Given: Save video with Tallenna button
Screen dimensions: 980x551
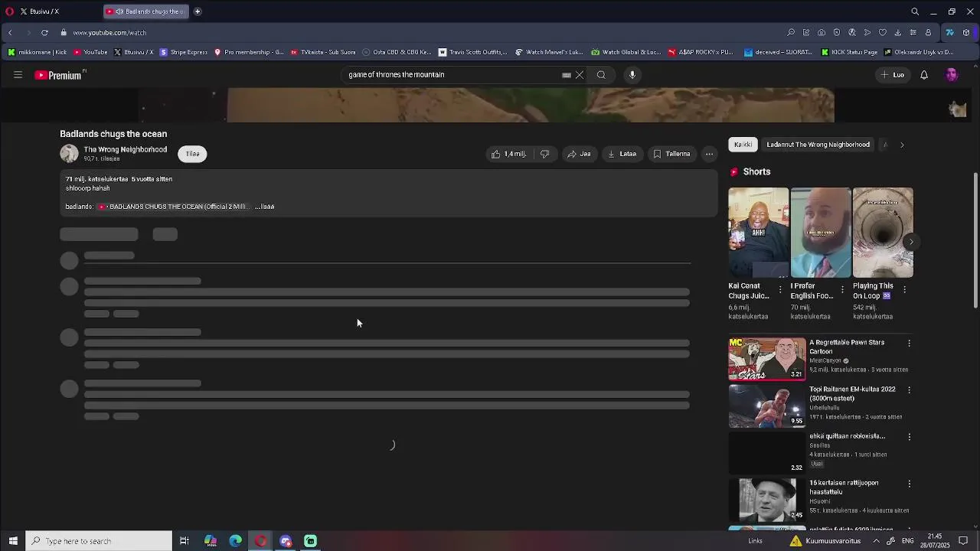Looking at the screenshot, I should [672, 154].
